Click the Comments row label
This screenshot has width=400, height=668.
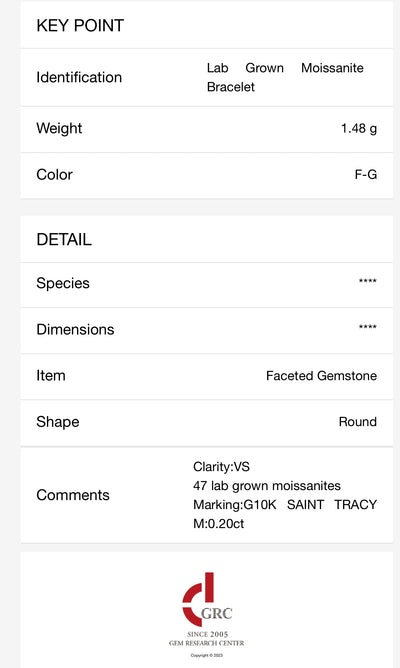(x=73, y=495)
